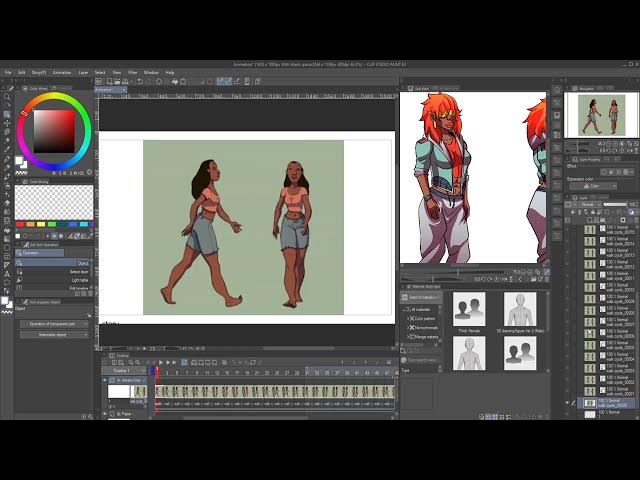Click the Open file icon in command bar
Screen dimensions: 640x480
117,82
